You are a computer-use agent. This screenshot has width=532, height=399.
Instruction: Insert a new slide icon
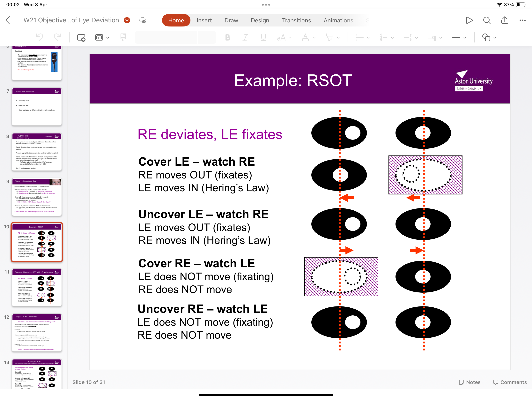81,38
